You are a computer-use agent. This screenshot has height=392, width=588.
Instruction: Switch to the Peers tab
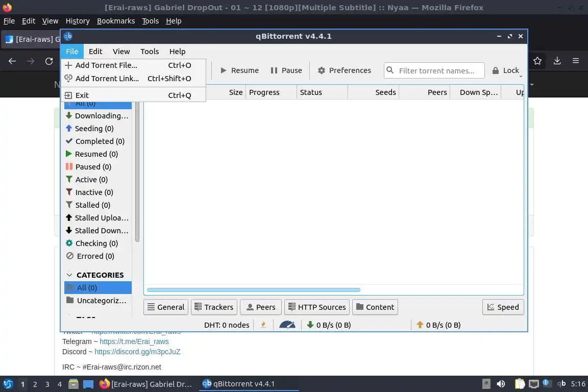(261, 307)
